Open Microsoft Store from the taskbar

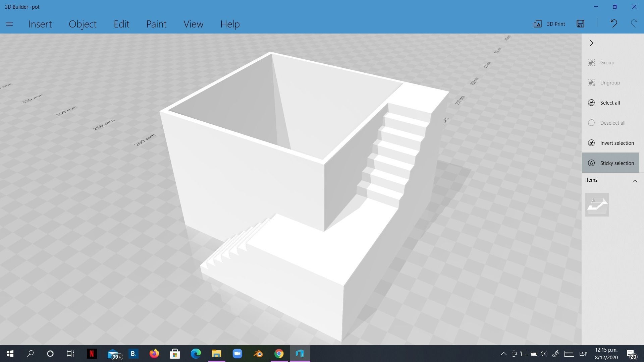(175, 354)
